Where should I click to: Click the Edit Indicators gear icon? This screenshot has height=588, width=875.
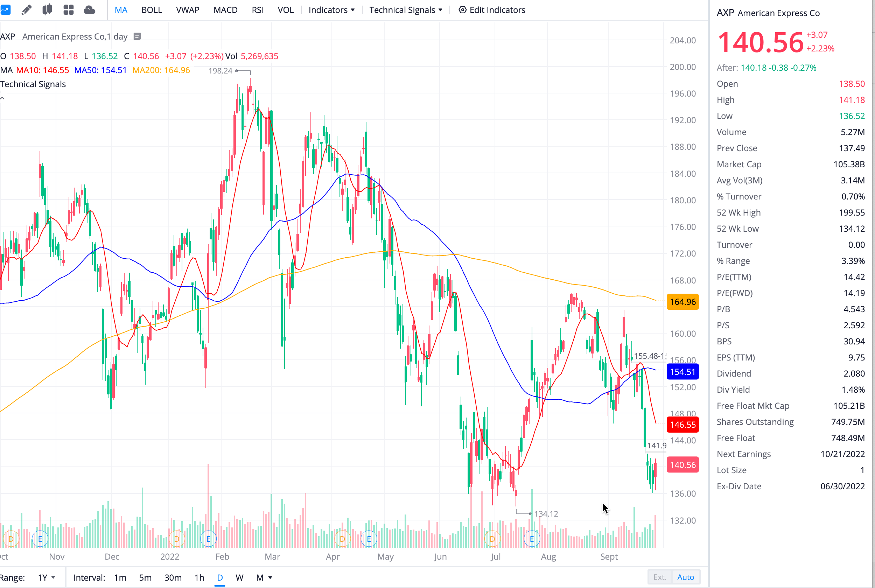[x=463, y=10]
